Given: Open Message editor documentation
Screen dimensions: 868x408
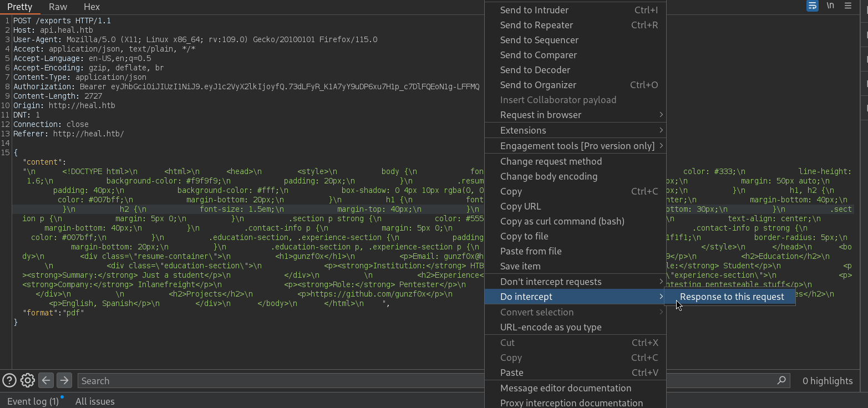Looking at the screenshot, I should (x=575, y=388).
